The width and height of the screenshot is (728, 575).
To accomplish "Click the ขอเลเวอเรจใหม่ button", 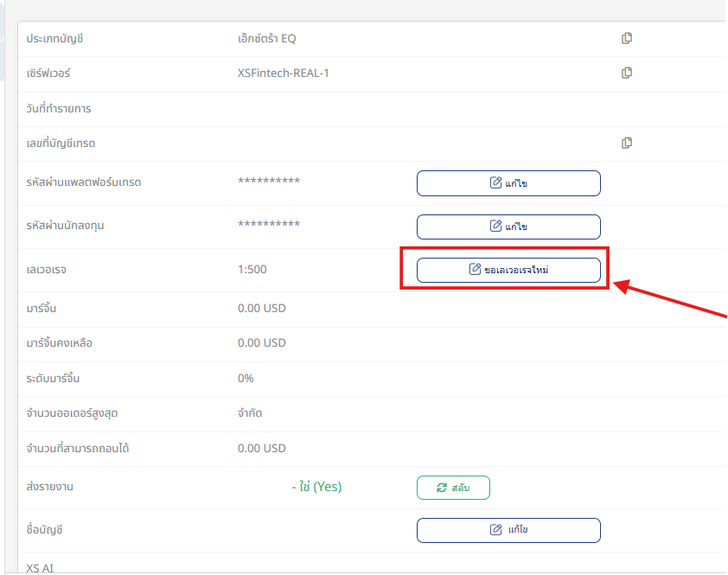I will (508, 270).
